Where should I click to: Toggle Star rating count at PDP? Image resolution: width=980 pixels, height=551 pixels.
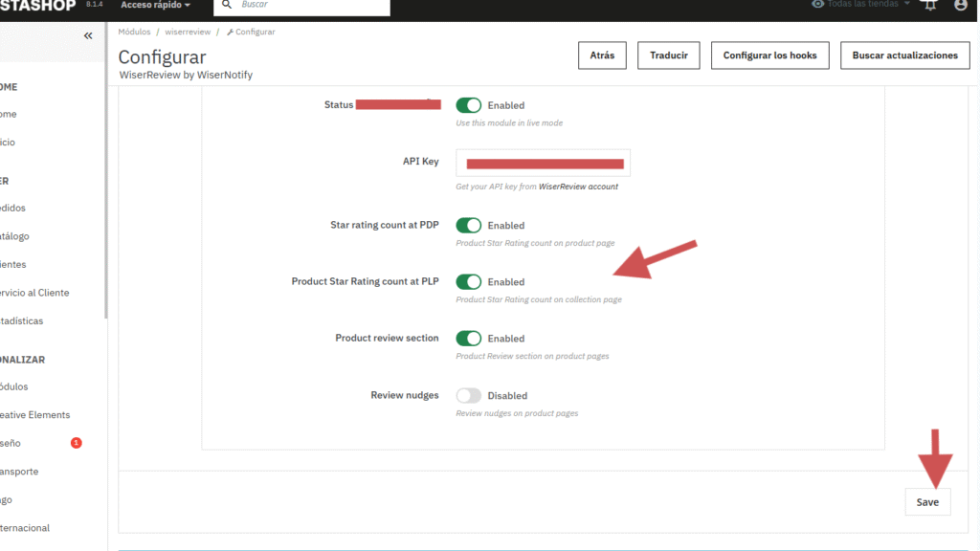pos(468,226)
